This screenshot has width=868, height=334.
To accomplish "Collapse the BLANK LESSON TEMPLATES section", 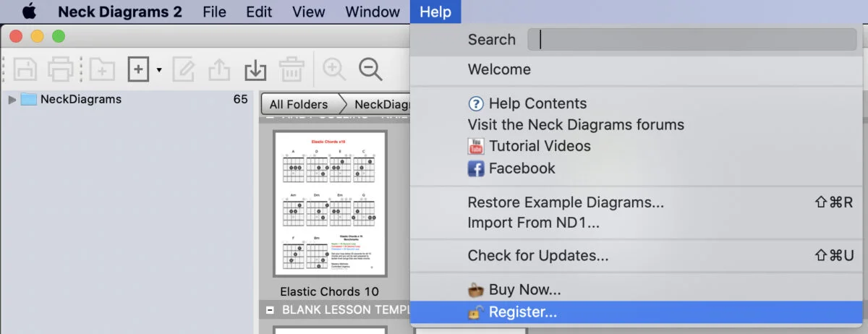I will pyautogui.click(x=270, y=309).
